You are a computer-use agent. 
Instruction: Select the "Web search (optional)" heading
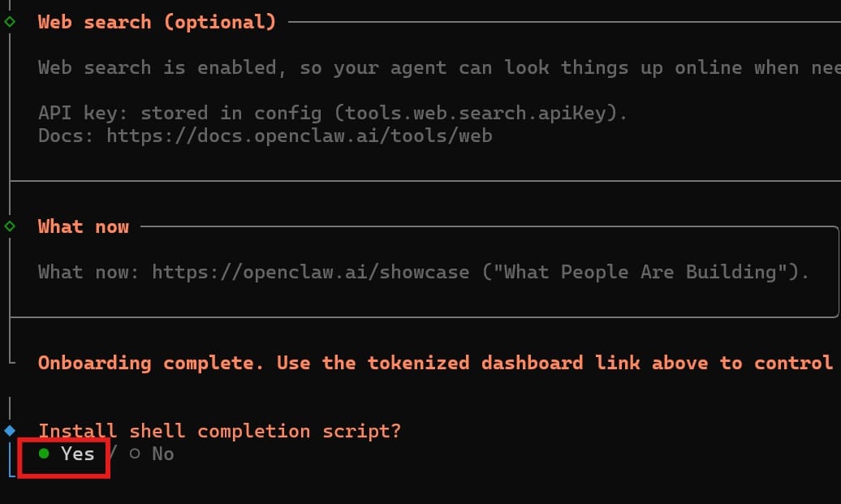157,22
